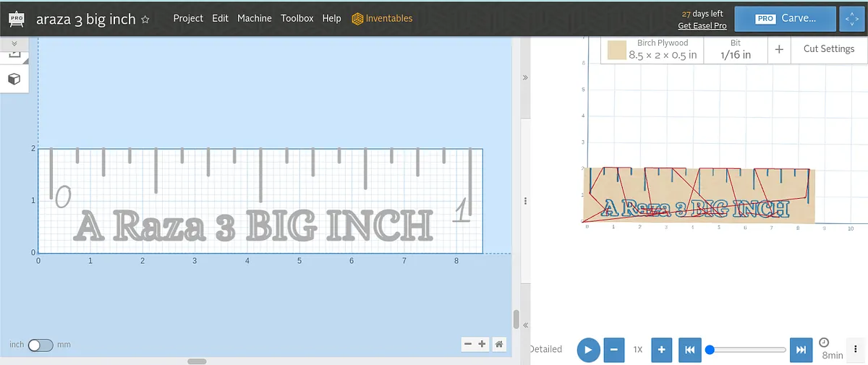Open the Machine menu
Viewport: 868px width, 365px height.
point(255,19)
